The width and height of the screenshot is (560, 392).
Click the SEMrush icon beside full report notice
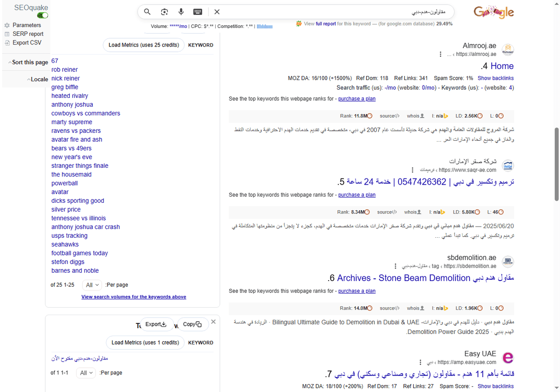pyautogui.click(x=299, y=23)
